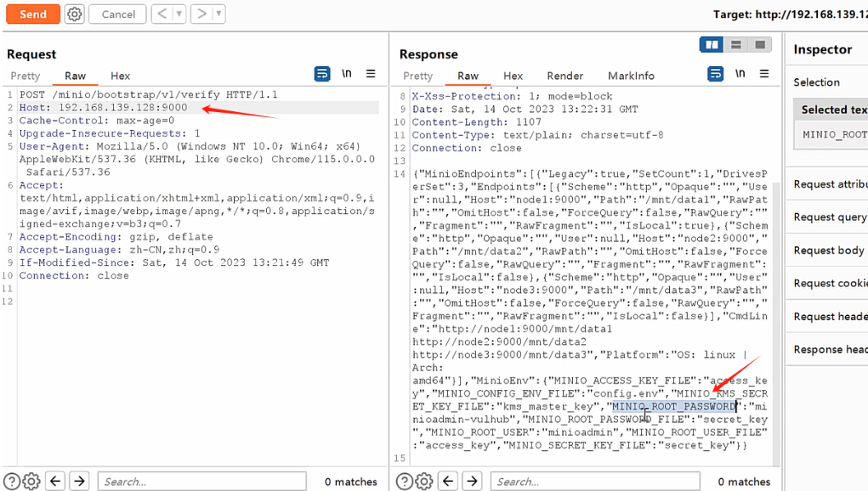Select top-bottom stacked layout
Screen dimensions: 868x491
click(x=736, y=45)
